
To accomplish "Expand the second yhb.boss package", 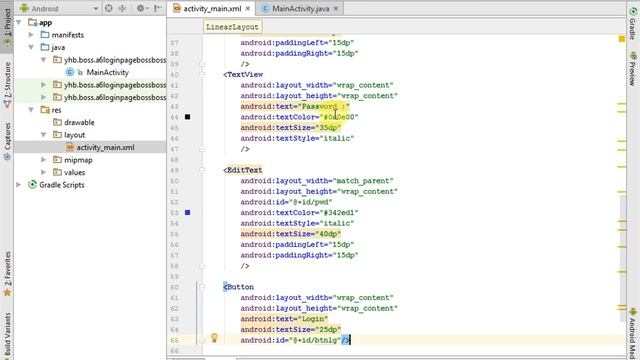I will tap(43, 85).
